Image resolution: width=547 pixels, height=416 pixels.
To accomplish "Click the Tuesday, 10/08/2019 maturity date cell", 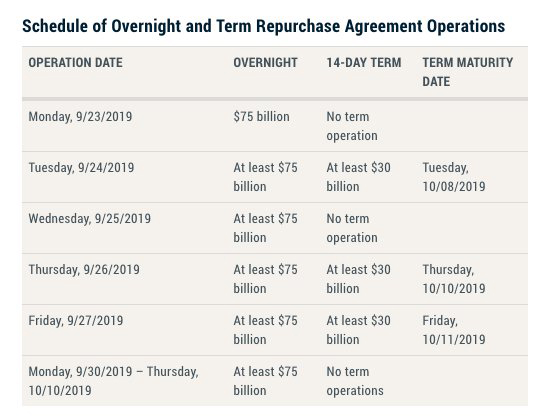I will [x=454, y=177].
